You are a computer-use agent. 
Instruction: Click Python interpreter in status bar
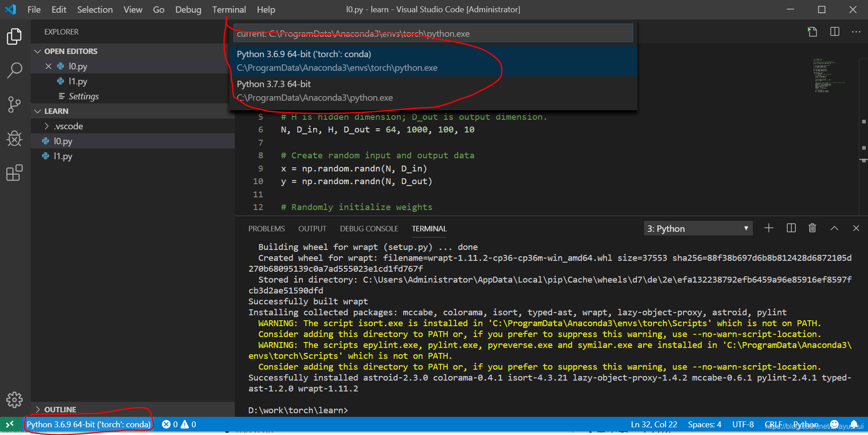(x=88, y=424)
